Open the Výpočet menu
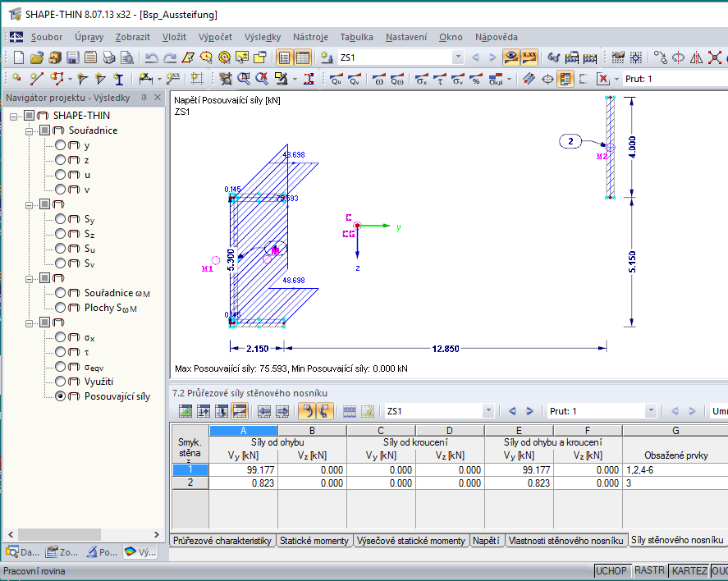The height and width of the screenshot is (581, 728). (x=215, y=37)
